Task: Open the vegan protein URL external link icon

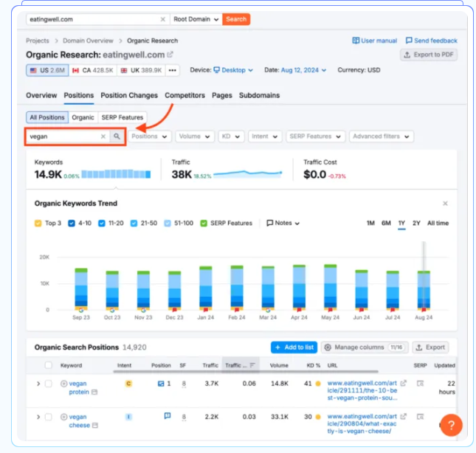Action: coord(403,384)
